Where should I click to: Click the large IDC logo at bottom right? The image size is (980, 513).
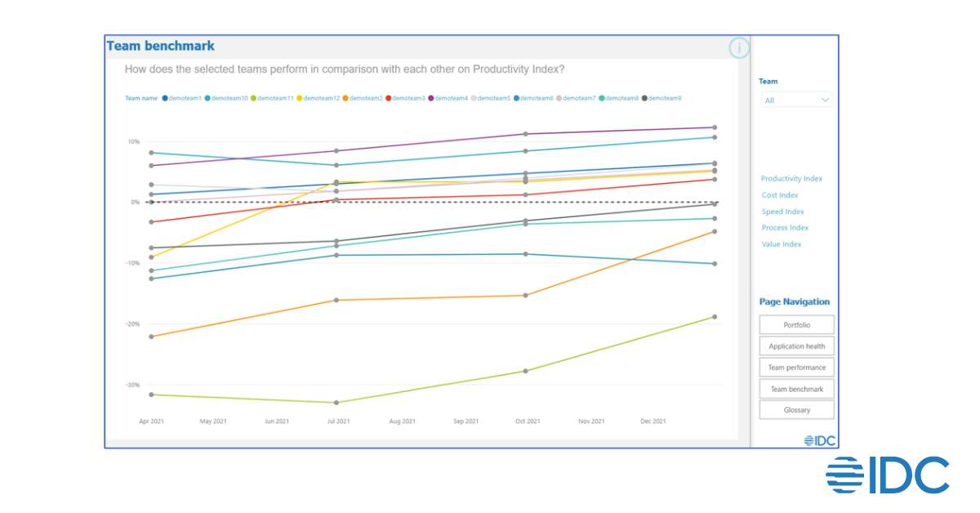coord(887,475)
